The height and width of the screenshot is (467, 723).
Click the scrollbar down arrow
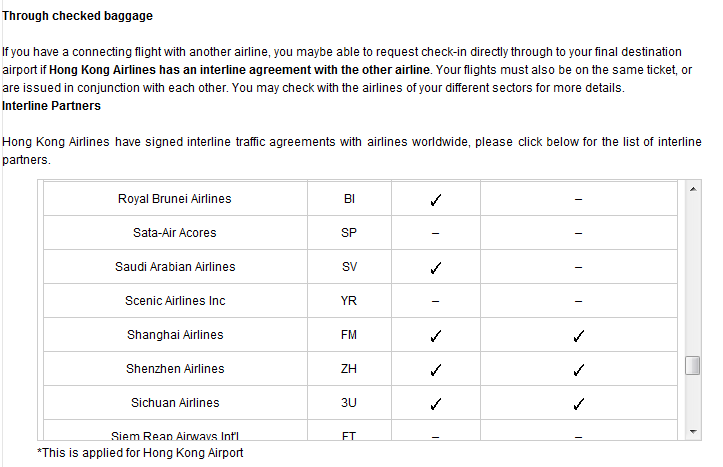pyautogui.click(x=693, y=432)
